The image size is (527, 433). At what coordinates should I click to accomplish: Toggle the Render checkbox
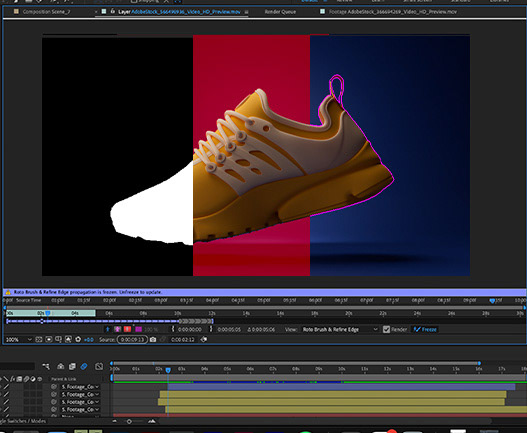(387, 329)
